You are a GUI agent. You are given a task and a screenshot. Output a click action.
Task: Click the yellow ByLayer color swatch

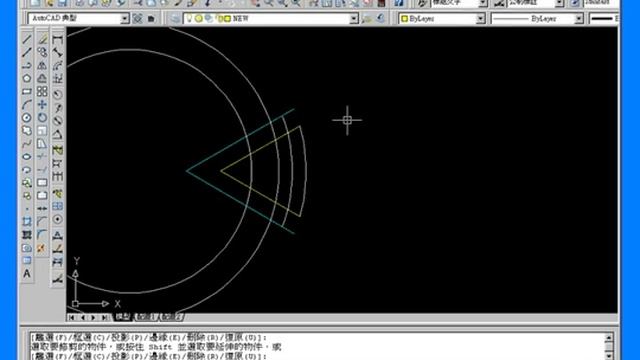click(x=404, y=19)
